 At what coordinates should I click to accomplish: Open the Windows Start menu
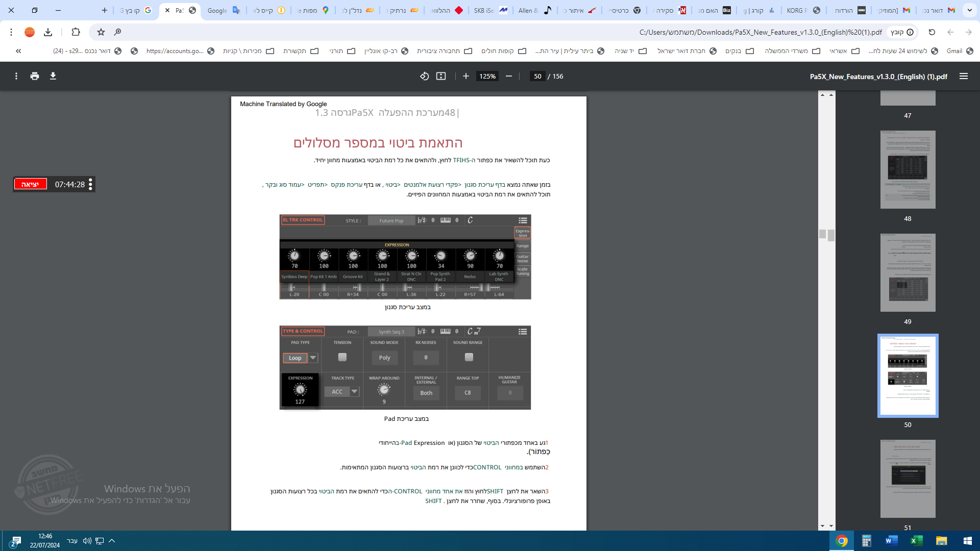coord(967,541)
